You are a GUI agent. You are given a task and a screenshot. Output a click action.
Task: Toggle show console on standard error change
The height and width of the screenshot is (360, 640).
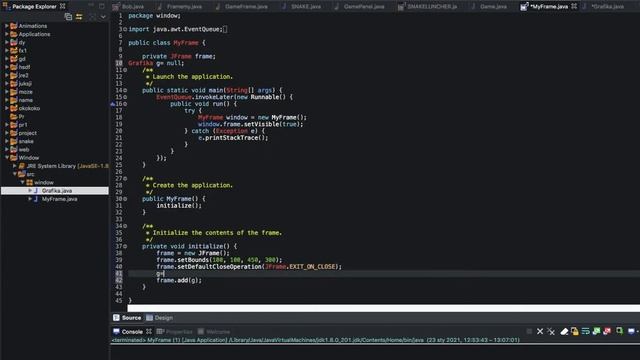pos(607,331)
